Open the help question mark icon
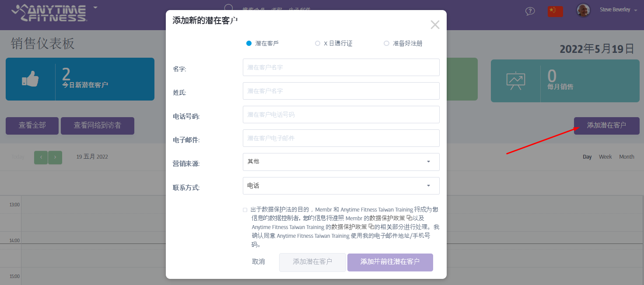The width and height of the screenshot is (644, 285). [x=530, y=11]
